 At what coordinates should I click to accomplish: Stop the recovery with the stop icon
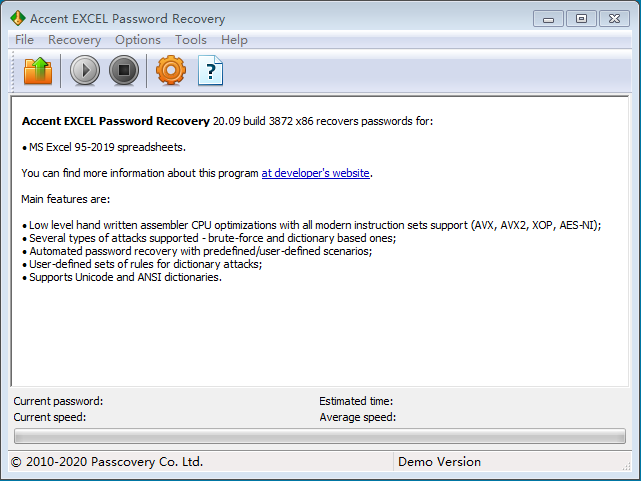(x=123, y=71)
